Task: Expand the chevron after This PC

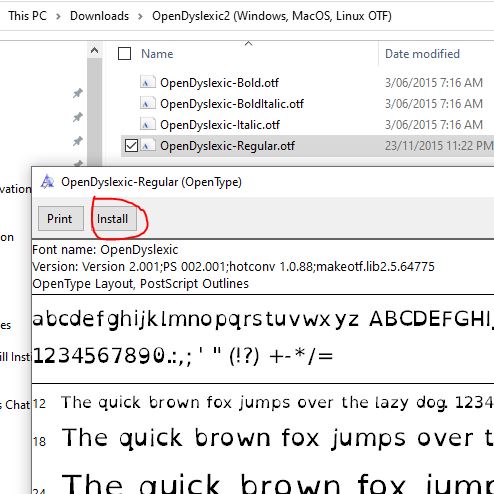Action: pos(58,16)
